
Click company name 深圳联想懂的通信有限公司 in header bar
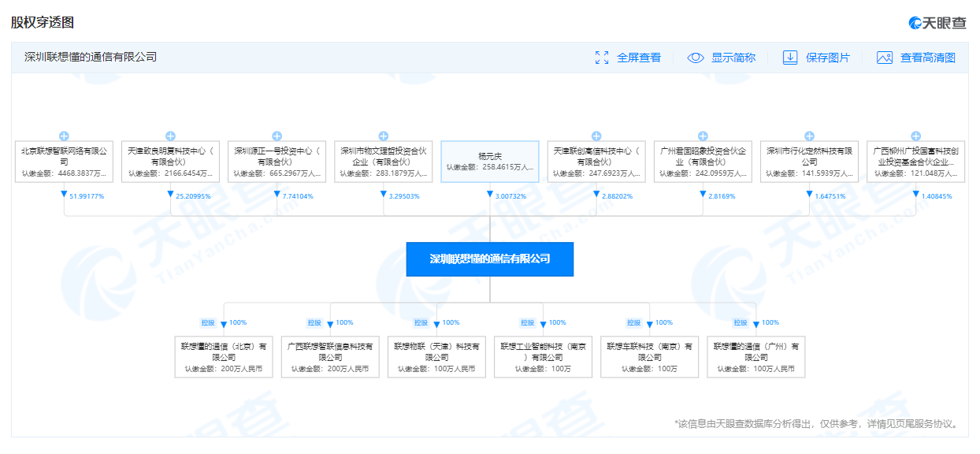point(91,57)
